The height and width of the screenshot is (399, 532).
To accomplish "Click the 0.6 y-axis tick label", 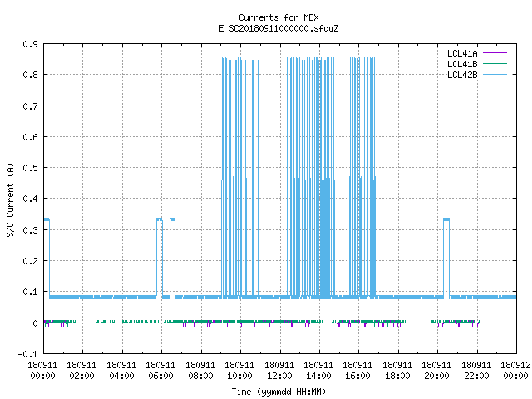I will [30, 137].
